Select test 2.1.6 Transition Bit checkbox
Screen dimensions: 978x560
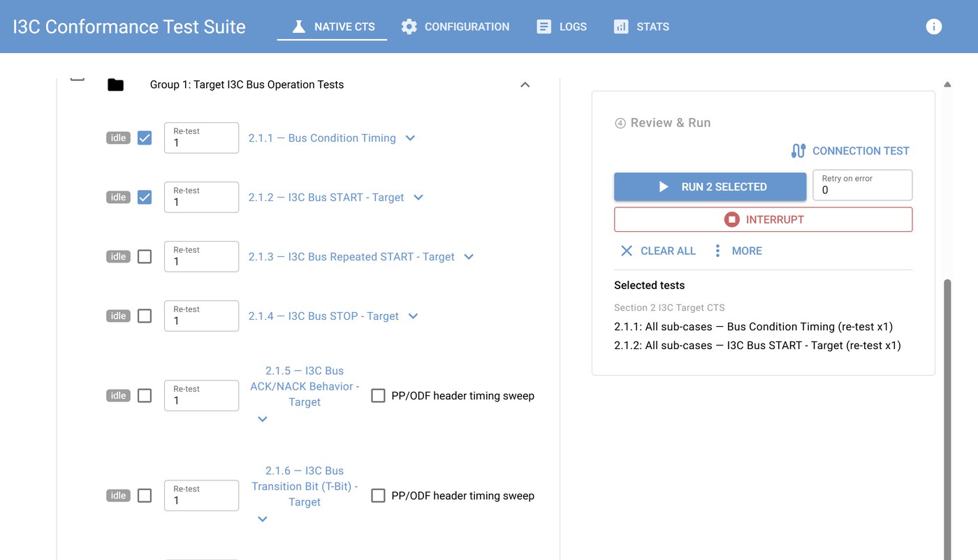(145, 496)
